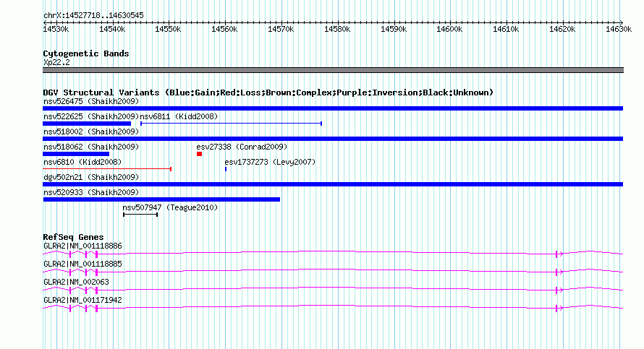
Task: Click the red loss block of esv27338
Action: coord(199,154)
